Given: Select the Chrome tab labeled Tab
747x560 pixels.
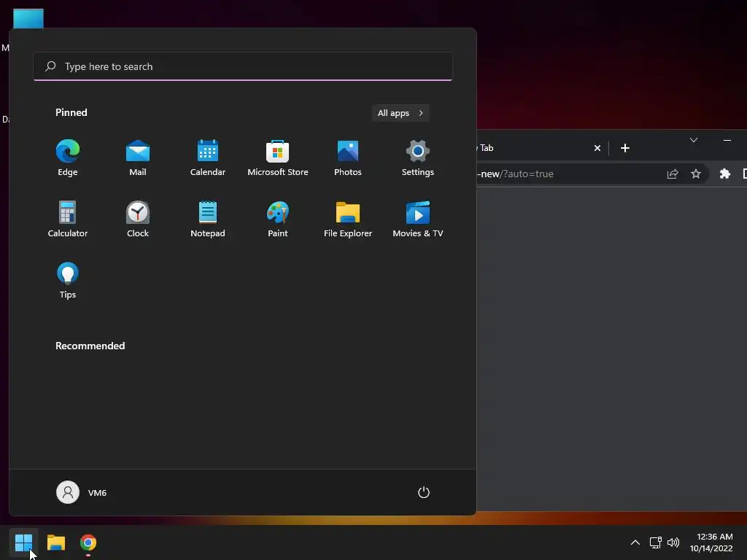Looking at the screenshot, I should (533, 148).
